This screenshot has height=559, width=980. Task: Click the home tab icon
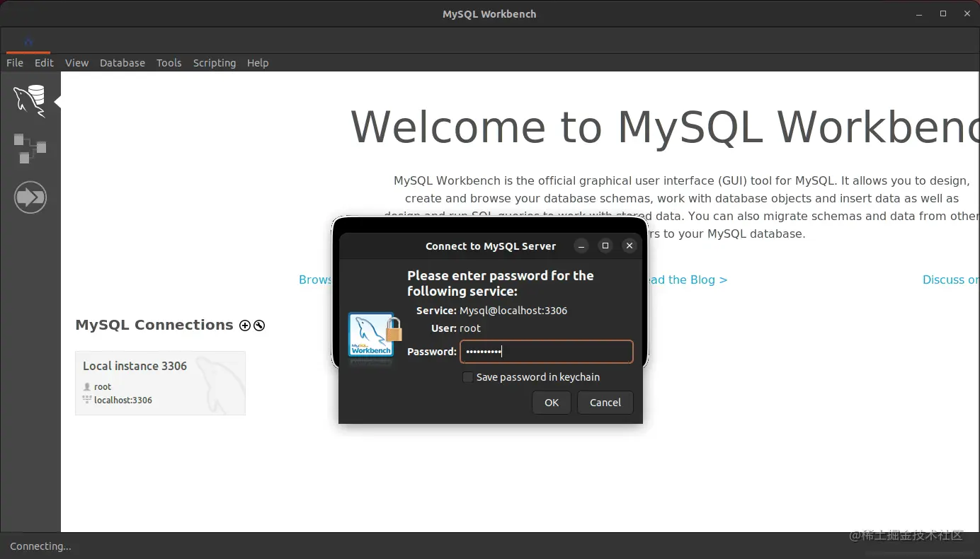(x=28, y=42)
